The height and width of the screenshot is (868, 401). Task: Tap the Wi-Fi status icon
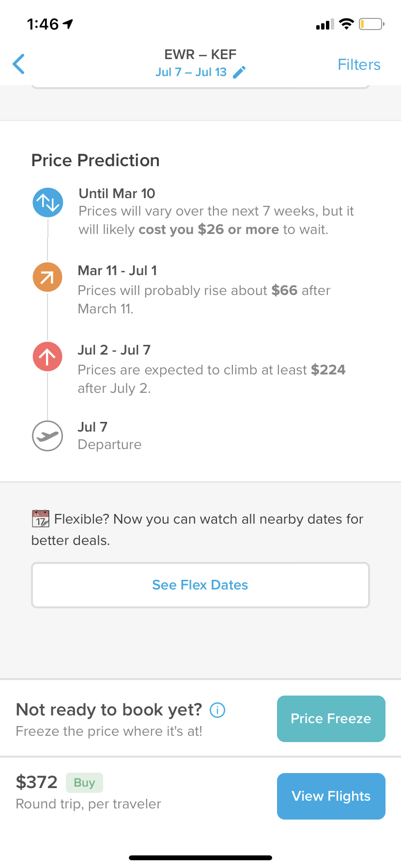point(346,24)
